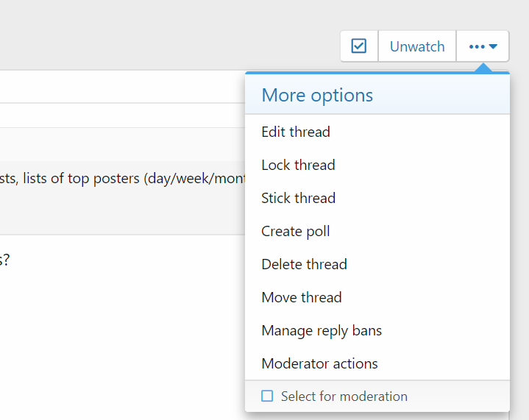Screen dimensions: 529x420
Task: Click the word 'poll' in Create poll
Action: tap(318, 232)
